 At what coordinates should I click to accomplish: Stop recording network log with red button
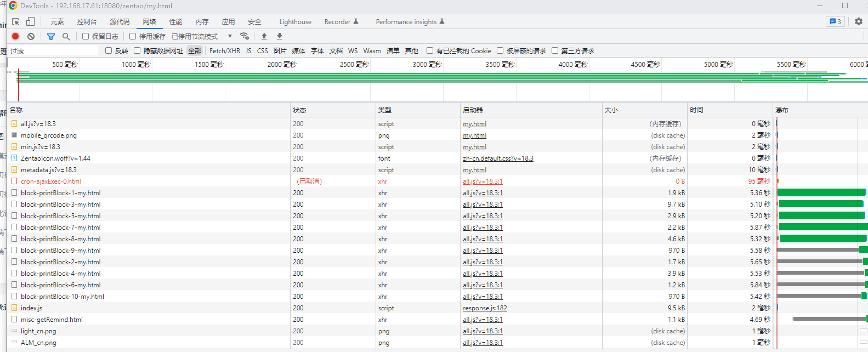click(15, 36)
